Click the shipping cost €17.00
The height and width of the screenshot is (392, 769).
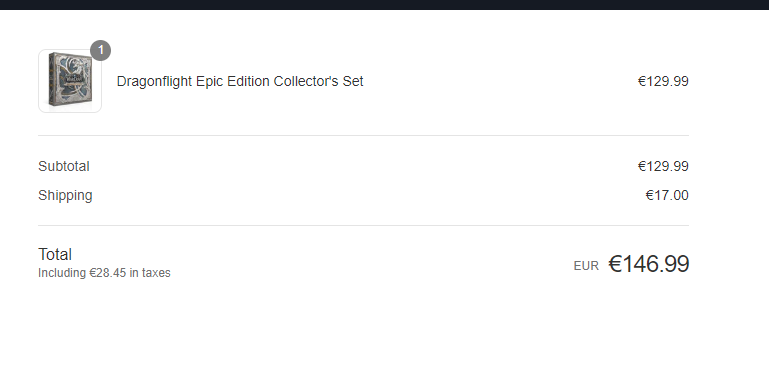click(667, 195)
